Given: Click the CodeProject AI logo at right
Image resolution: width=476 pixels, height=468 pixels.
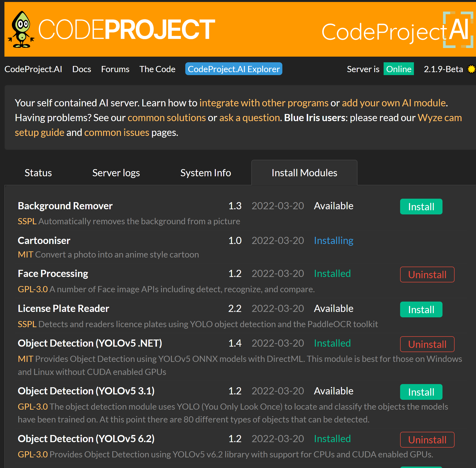Looking at the screenshot, I should point(397,30).
